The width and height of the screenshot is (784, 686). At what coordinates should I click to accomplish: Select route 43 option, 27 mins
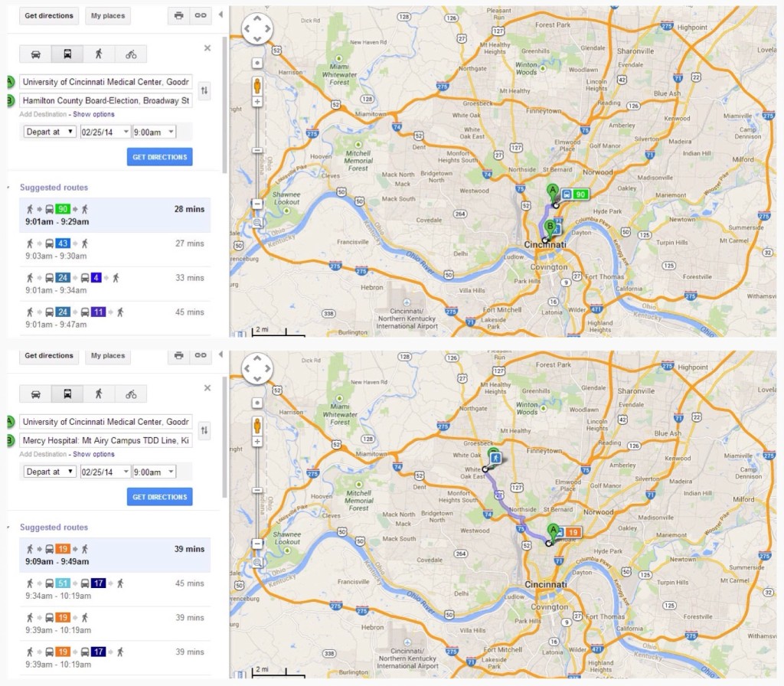click(115, 250)
